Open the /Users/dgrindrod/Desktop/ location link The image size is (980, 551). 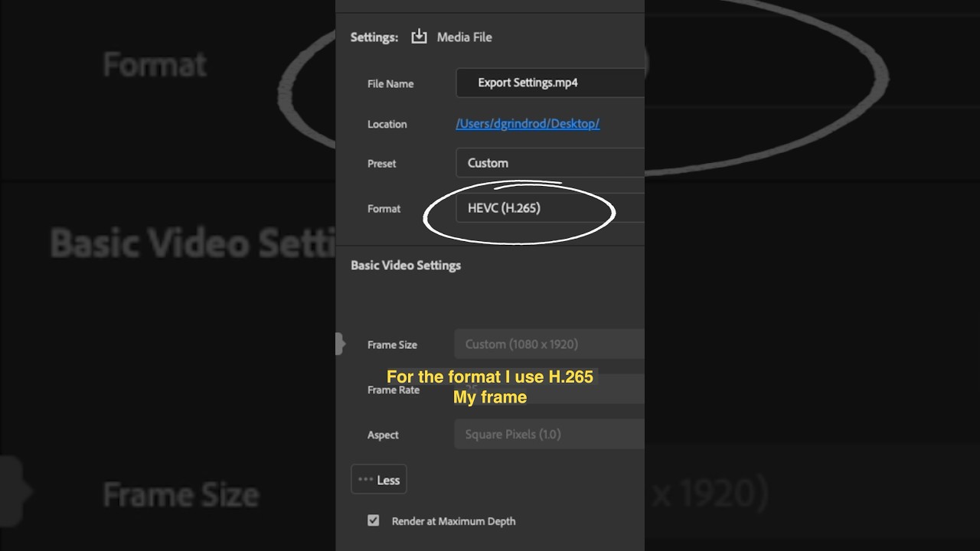click(x=528, y=123)
